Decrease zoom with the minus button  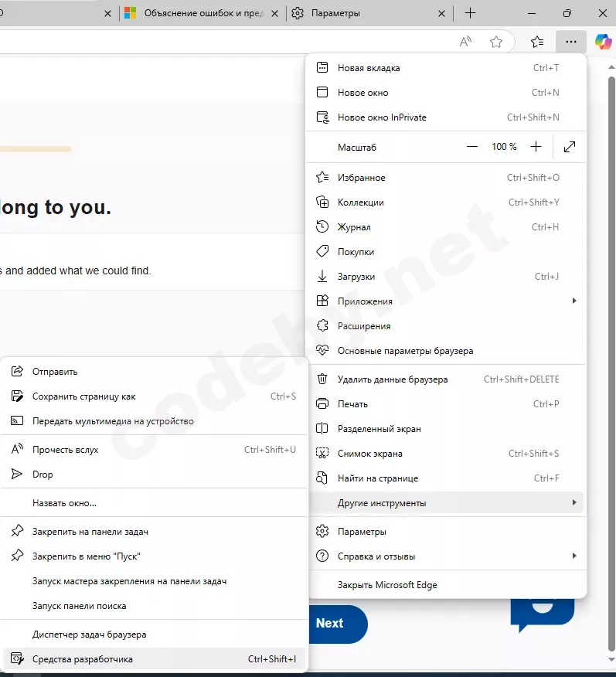point(472,147)
